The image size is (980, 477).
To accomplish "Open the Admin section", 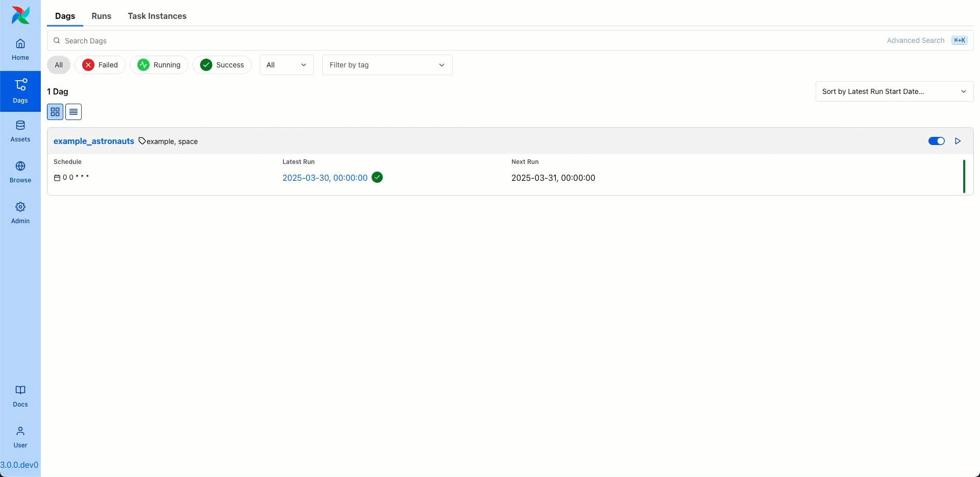I will [x=20, y=212].
